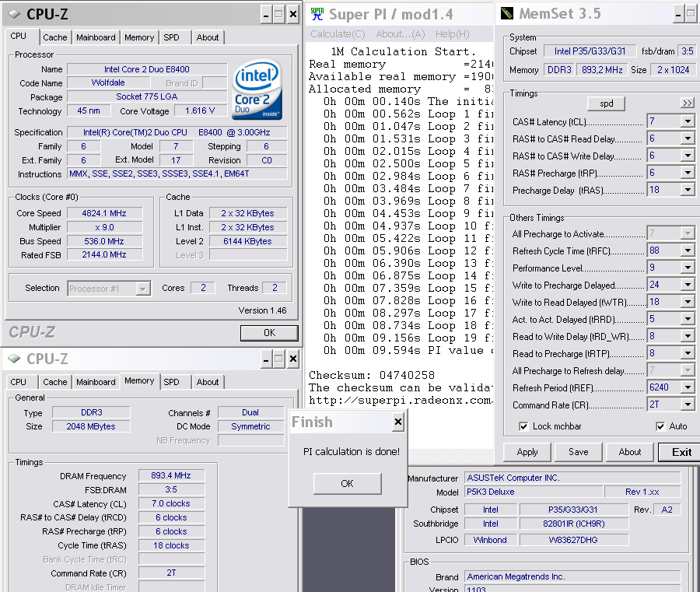This screenshot has height=592, width=700.
Task: Switch to Memory tab in top CPU-Z
Action: [x=139, y=37]
